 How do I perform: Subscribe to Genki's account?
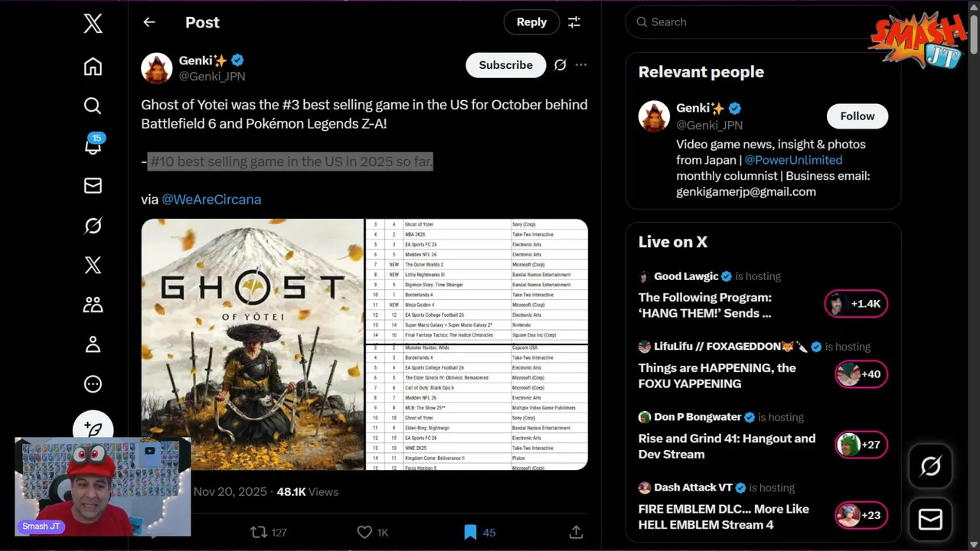coord(505,65)
